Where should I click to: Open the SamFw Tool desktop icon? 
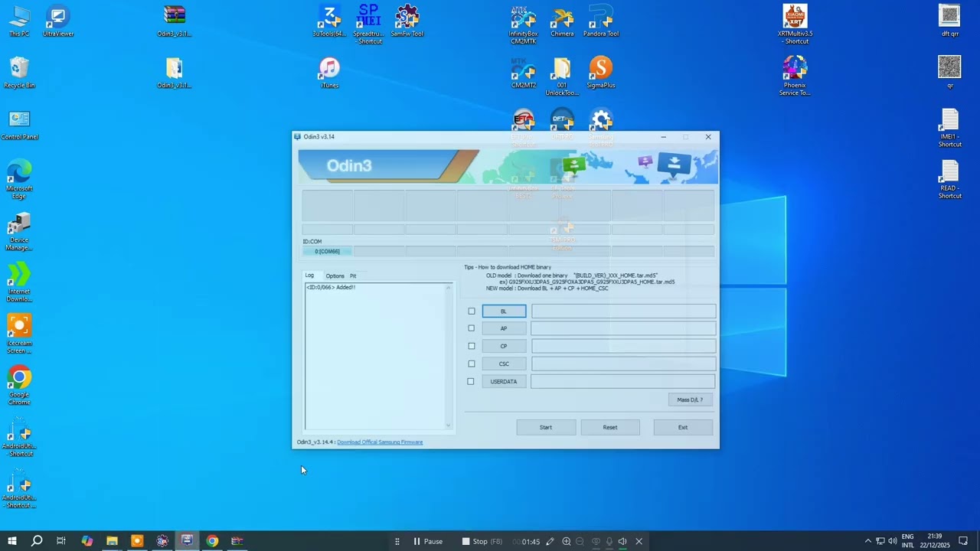click(x=407, y=21)
